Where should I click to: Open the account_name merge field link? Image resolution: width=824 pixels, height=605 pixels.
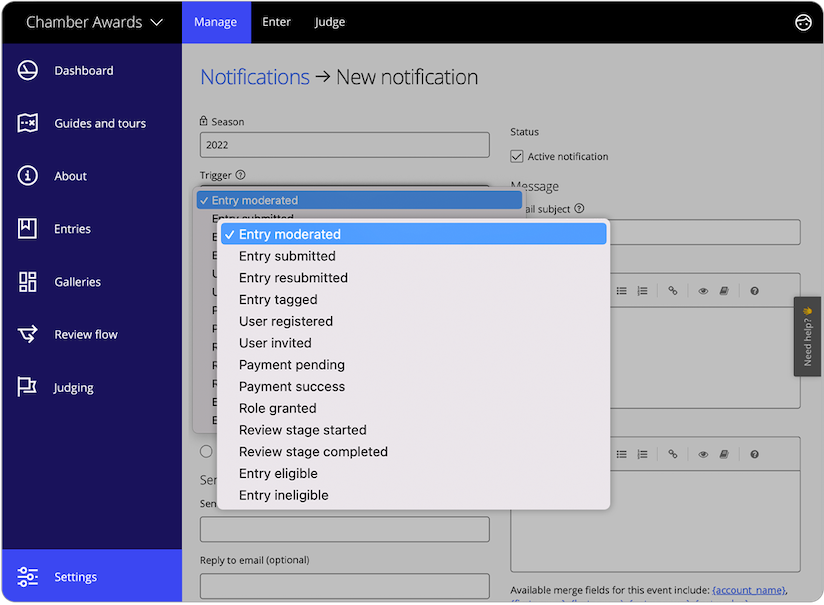pyautogui.click(x=749, y=590)
